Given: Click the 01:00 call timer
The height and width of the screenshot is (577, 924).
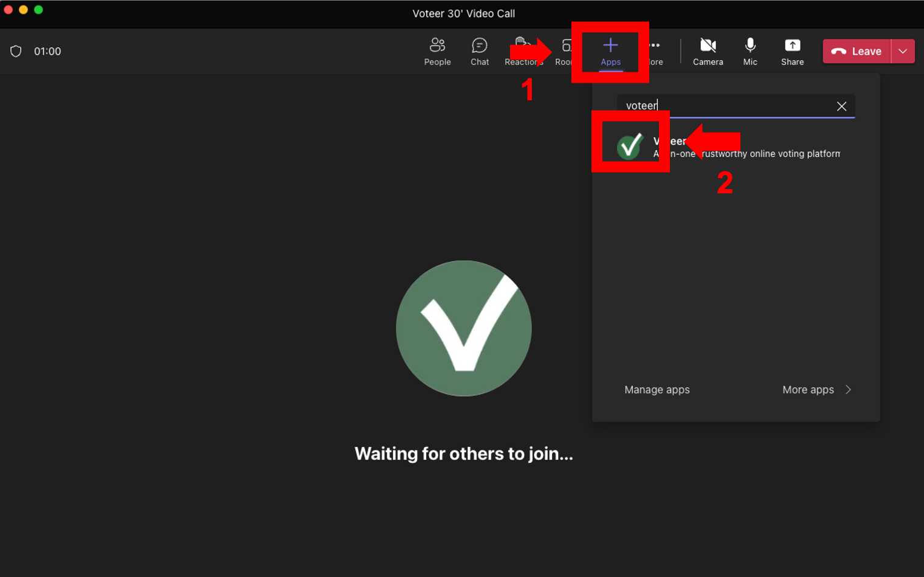Looking at the screenshot, I should (47, 51).
